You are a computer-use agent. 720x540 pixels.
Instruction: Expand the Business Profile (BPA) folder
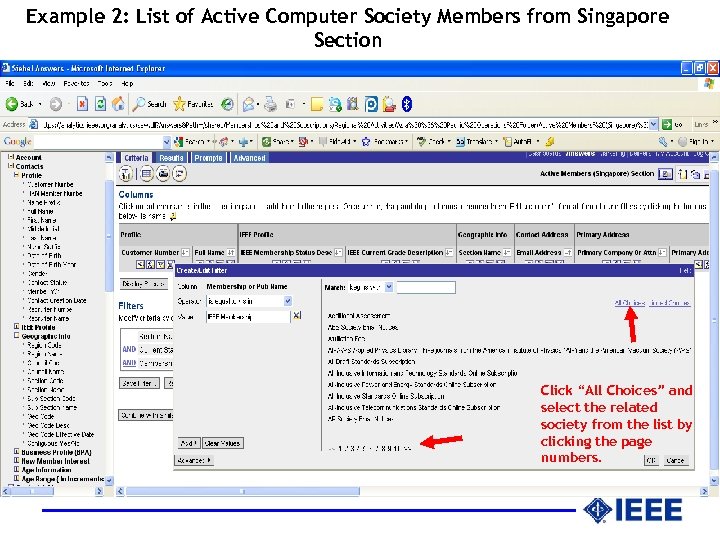point(17,452)
